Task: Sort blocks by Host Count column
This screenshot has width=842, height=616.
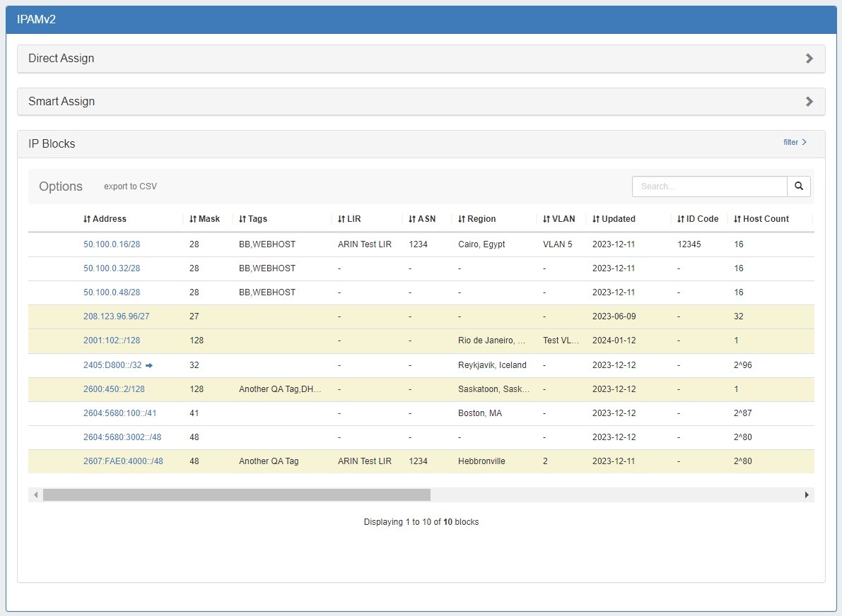Action: point(761,219)
